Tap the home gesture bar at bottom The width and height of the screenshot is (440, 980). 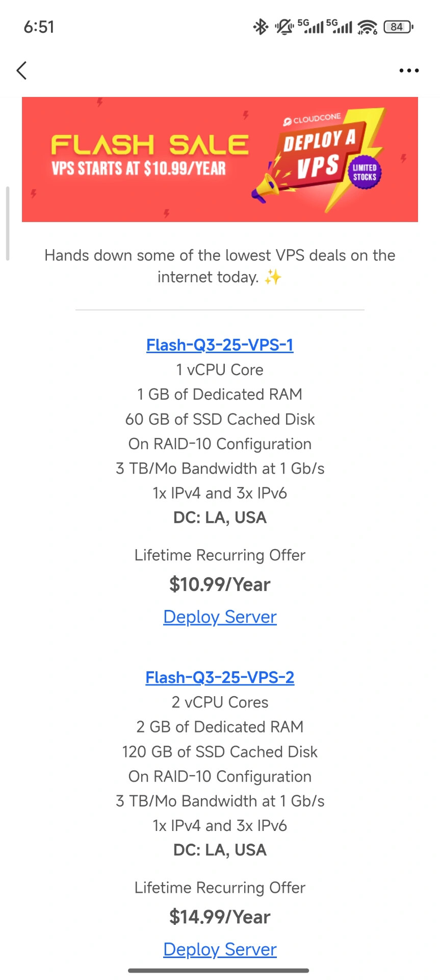(x=219, y=971)
